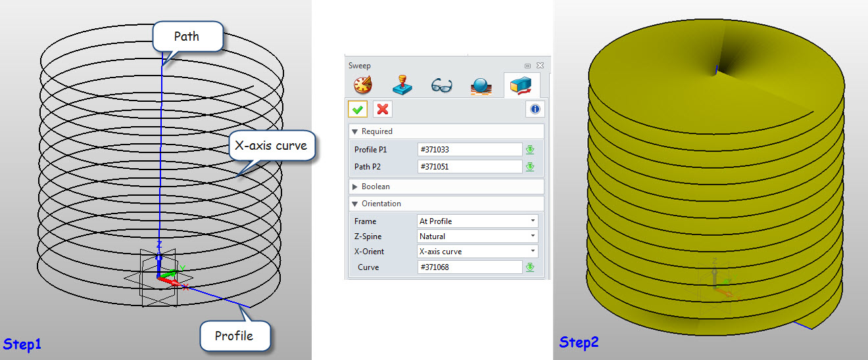Open the Frame dropdown set to At Profile

pyautogui.click(x=477, y=221)
